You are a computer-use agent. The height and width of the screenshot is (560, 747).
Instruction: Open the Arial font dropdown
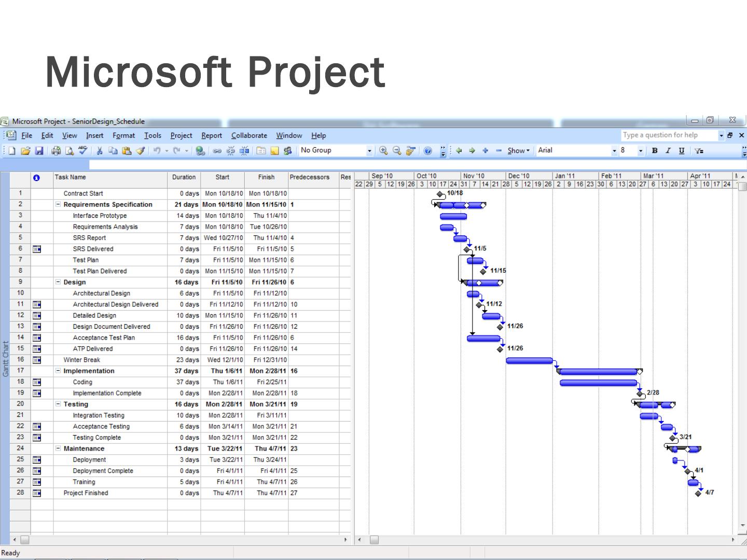coord(614,151)
